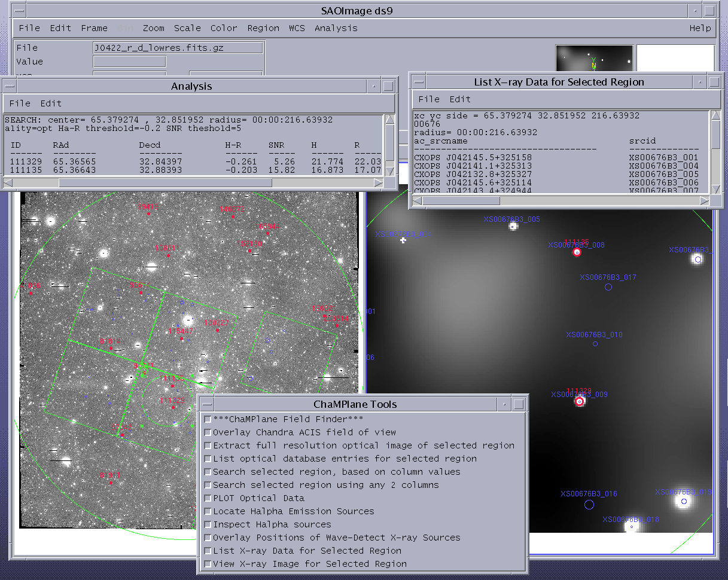Open window menu button of Analysis window
Screen dimensions: 728x580
pos(10,86)
